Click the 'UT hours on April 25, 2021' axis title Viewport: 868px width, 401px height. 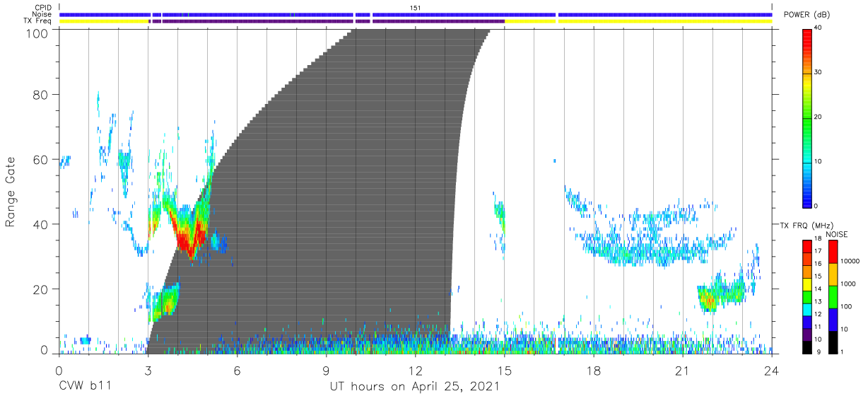pyautogui.click(x=415, y=386)
